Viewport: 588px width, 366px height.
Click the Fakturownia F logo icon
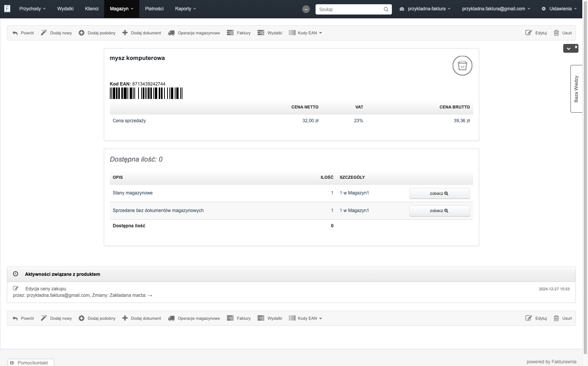point(7,8)
